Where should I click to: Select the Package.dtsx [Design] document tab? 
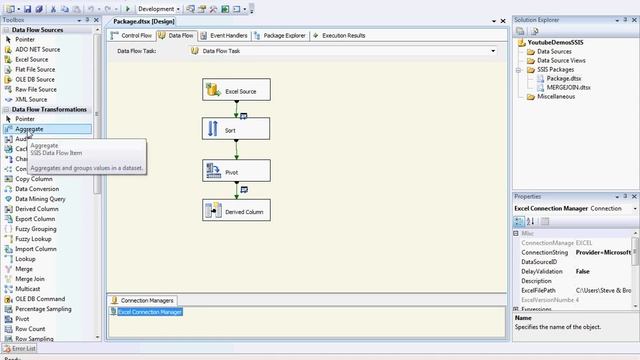[144, 21]
